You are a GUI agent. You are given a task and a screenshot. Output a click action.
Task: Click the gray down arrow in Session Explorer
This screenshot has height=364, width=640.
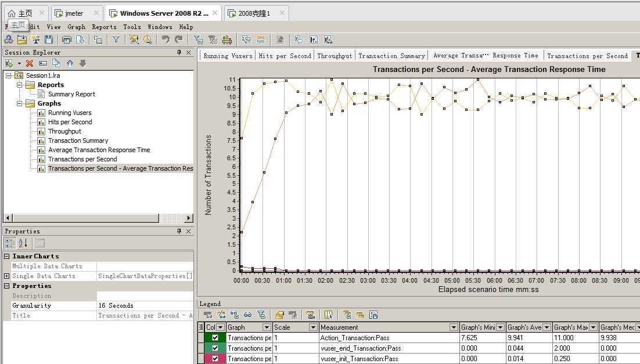[83, 63]
